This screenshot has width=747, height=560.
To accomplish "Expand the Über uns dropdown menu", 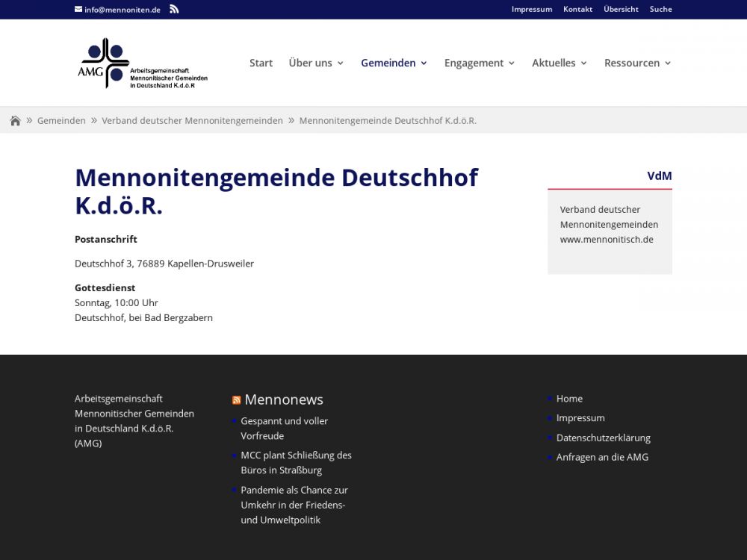I will (x=316, y=63).
